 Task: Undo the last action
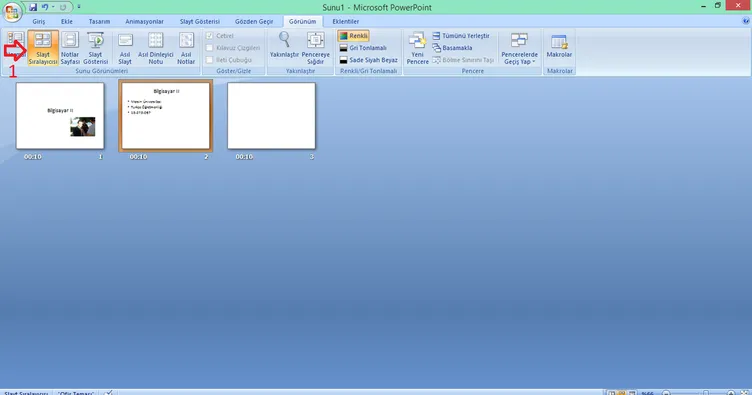point(45,7)
